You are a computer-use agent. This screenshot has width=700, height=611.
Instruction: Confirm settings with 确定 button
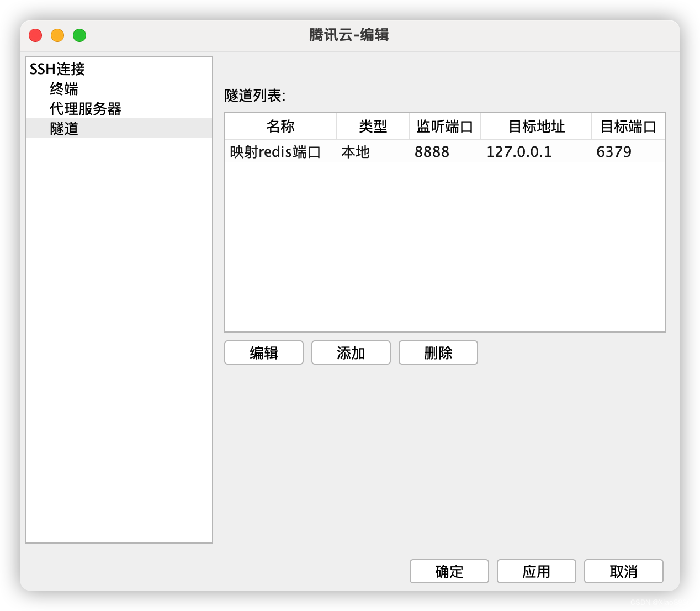[449, 571]
